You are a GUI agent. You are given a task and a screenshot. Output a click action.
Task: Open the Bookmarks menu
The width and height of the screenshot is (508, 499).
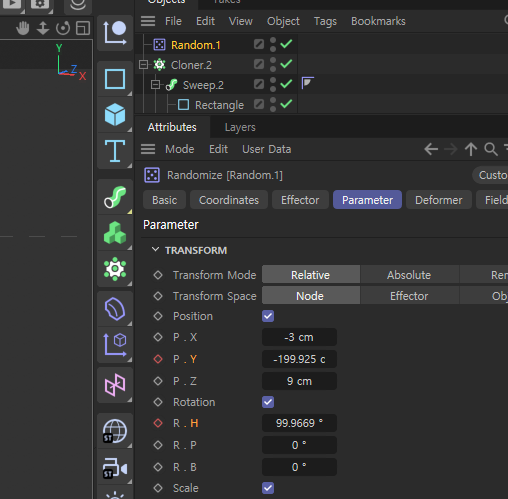tap(378, 21)
